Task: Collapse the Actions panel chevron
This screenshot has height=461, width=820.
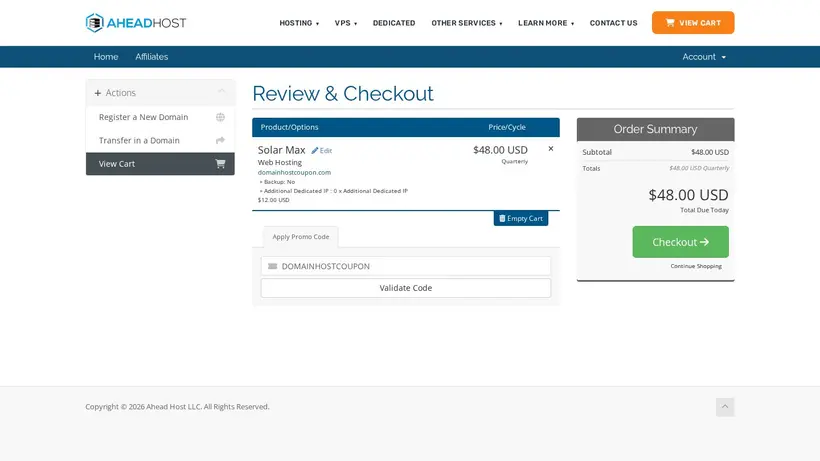Action: (x=221, y=91)
